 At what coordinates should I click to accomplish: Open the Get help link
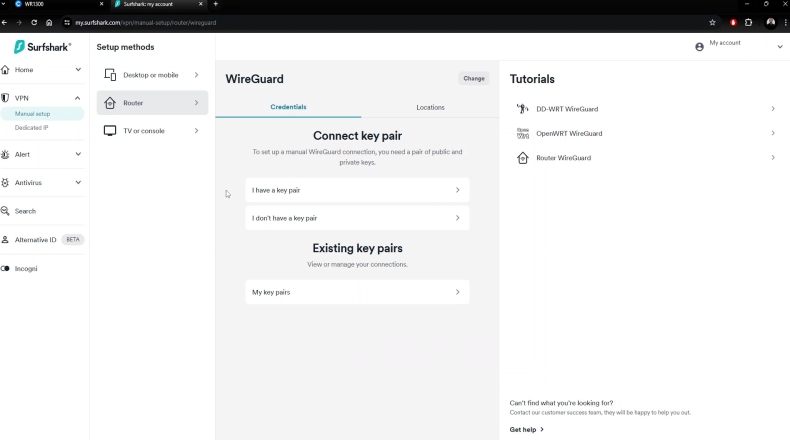526,429
